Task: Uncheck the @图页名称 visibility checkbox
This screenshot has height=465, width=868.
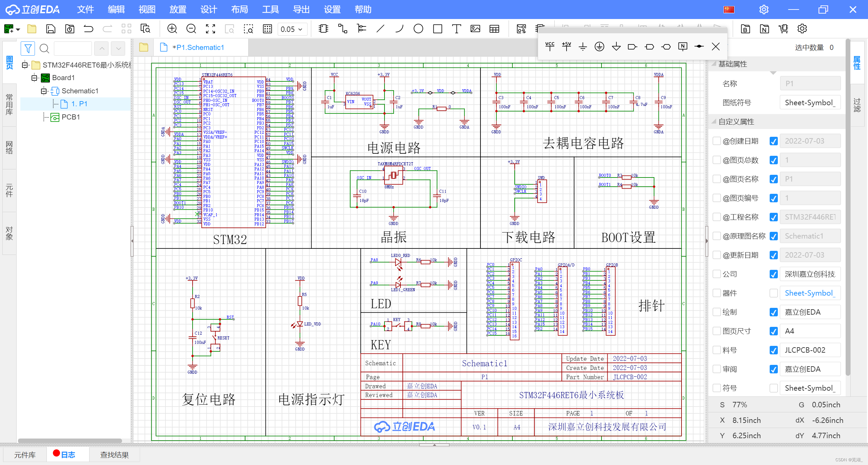Action: [x=773, y=179]
